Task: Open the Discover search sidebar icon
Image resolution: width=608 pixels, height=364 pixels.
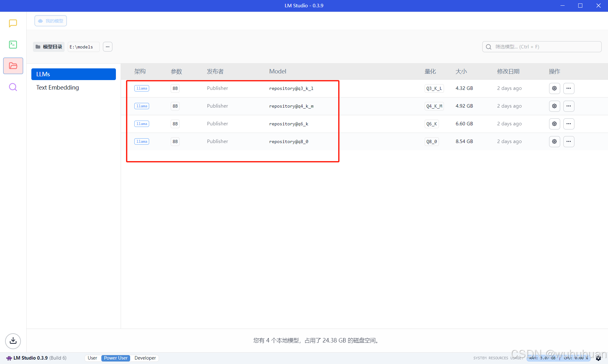Action: tap(13, 87)
